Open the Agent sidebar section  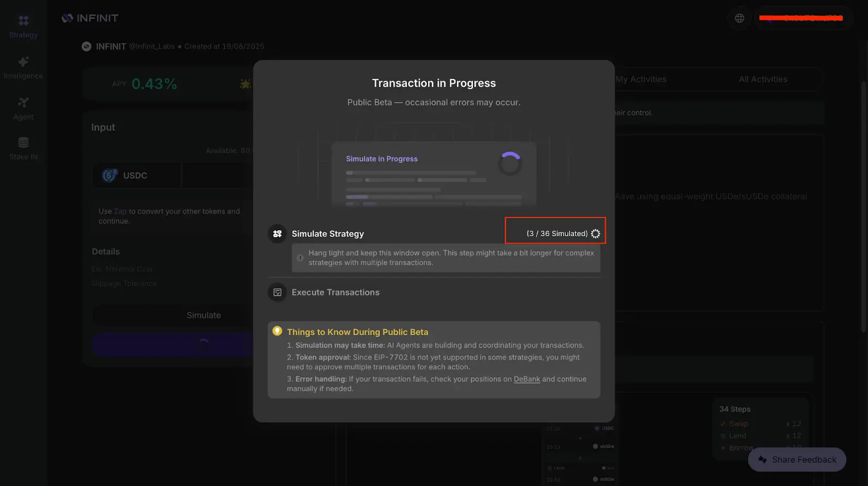23,109
